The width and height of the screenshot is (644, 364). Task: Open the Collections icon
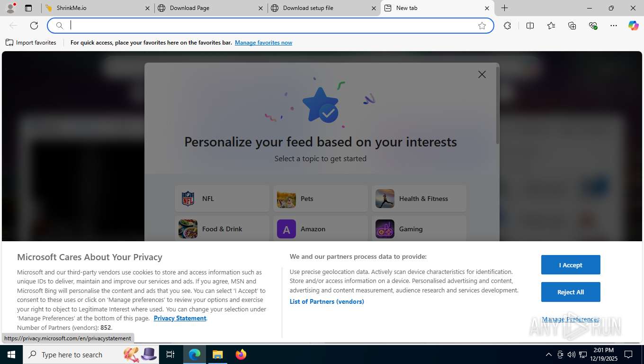(572, 26)
